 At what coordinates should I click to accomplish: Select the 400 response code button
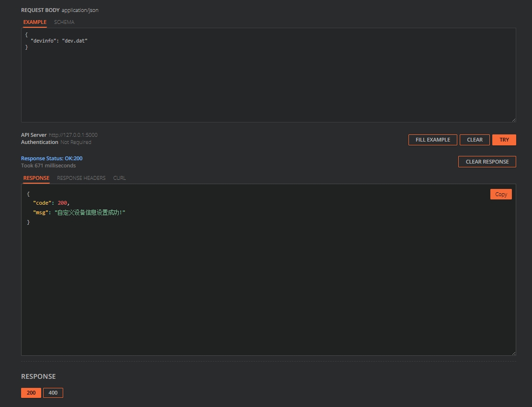click(53, 393)
